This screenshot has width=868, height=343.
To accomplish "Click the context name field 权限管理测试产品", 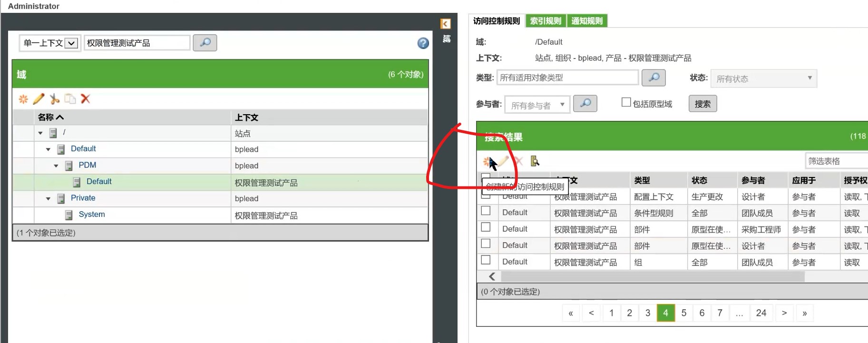I will (x=137, y=43).
